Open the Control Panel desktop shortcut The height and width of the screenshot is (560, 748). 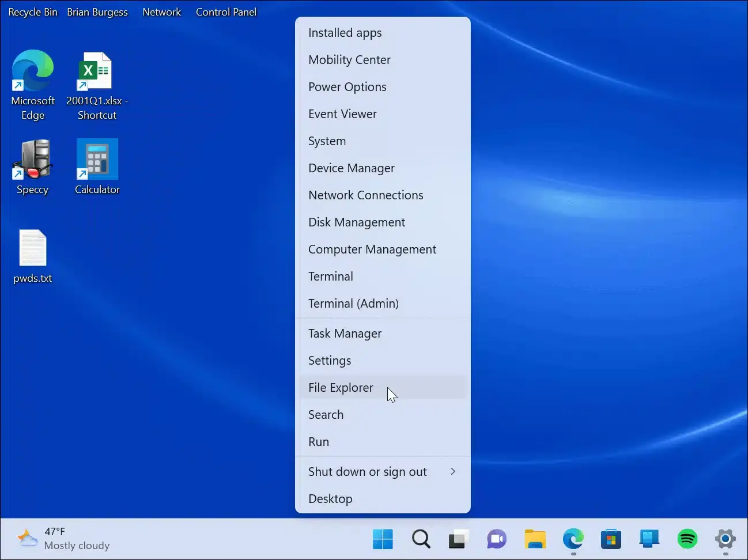tap(226, 12)
